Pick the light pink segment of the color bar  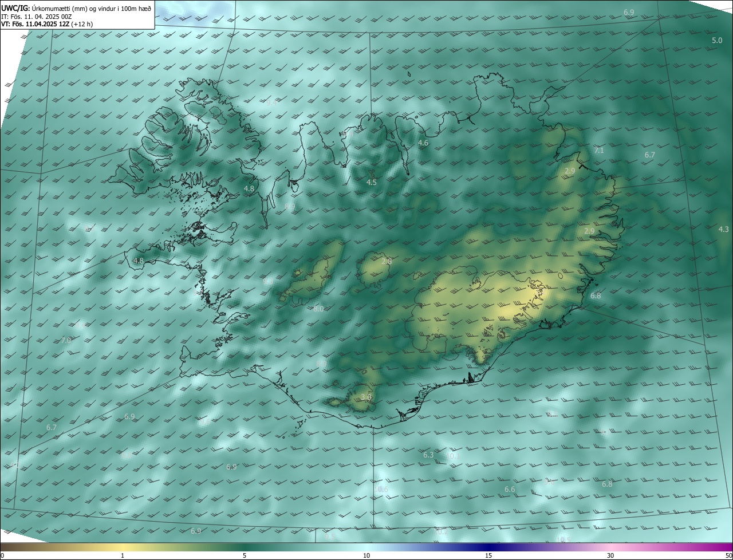(x=610, y=547)
